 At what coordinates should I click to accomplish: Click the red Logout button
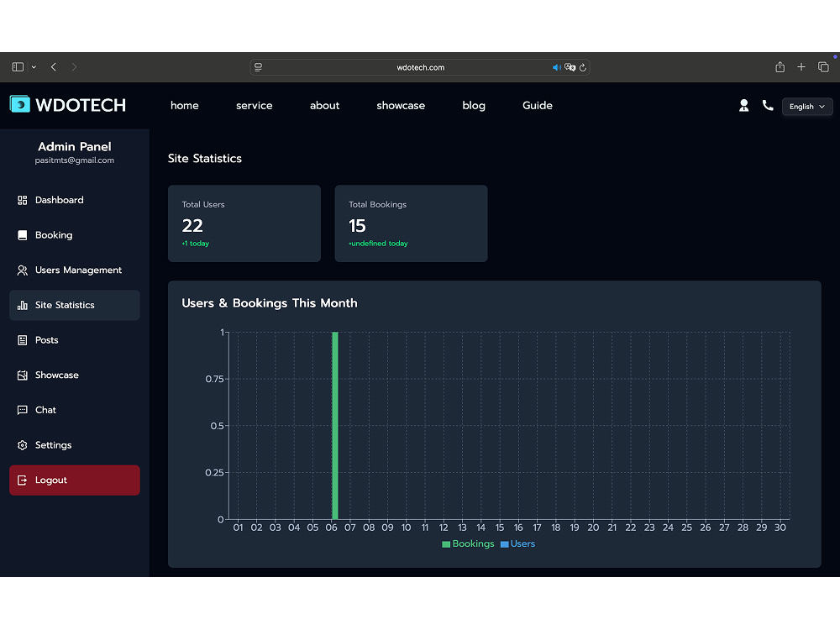point(75,480)
